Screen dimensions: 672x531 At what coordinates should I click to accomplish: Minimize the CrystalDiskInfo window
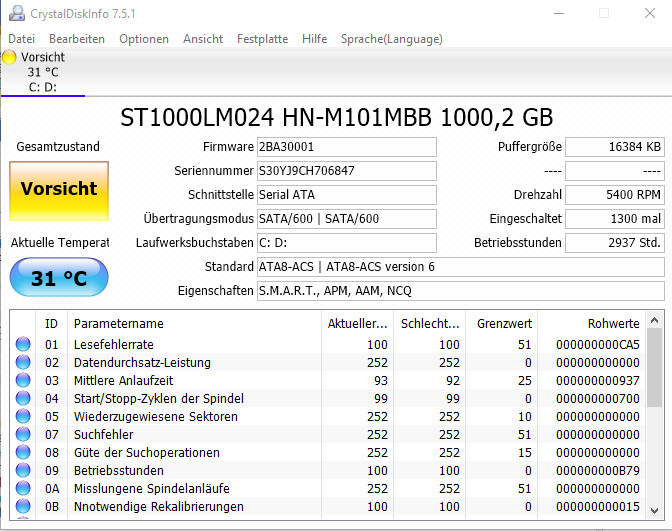click(559, 13)
